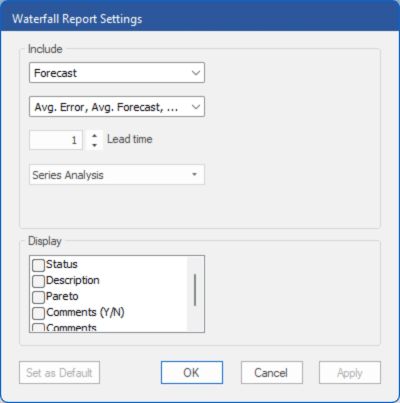Viewport: 400px width, 403px height.
Task: Select the partially visible Comments checkbox
Action: coord(38,327)
